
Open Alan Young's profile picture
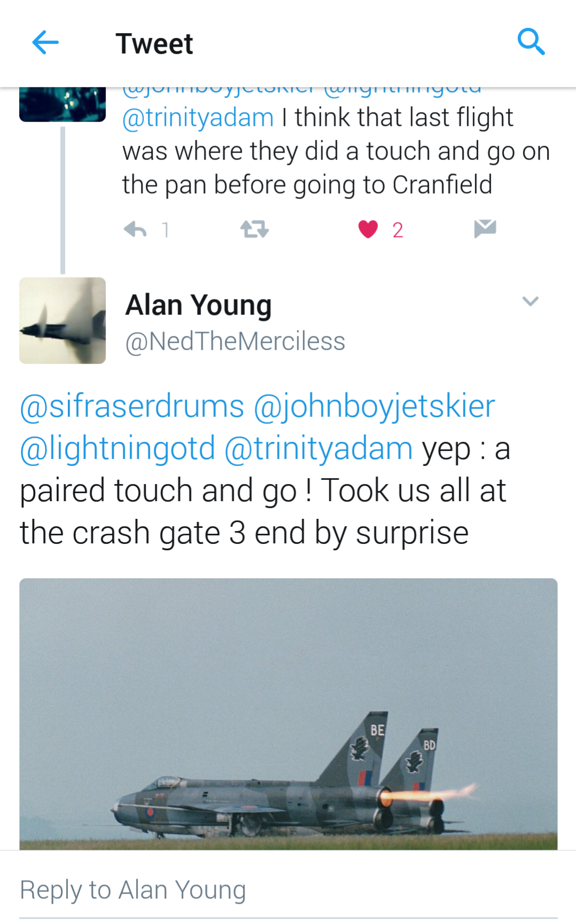pos(62,320)
